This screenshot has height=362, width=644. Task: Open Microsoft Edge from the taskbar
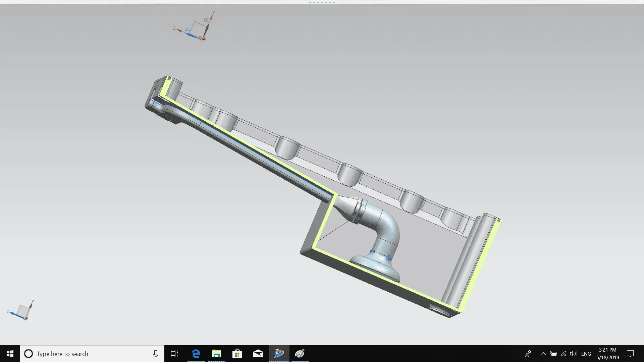196,354
